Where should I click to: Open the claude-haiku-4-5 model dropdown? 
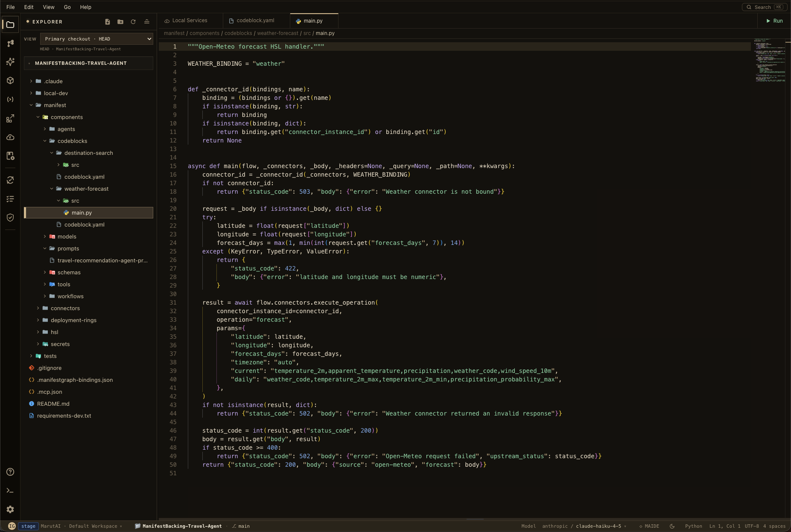601,526
